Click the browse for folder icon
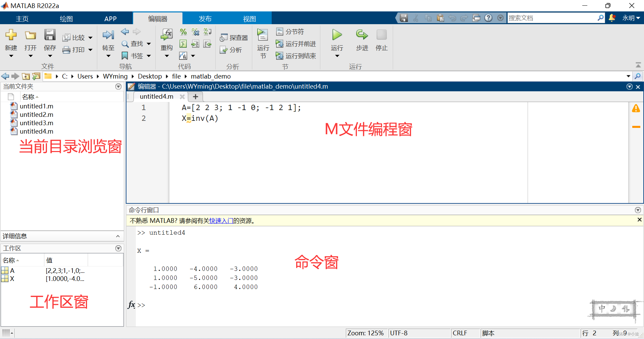Screen dimensions: 644x339 tap(36, 76)
